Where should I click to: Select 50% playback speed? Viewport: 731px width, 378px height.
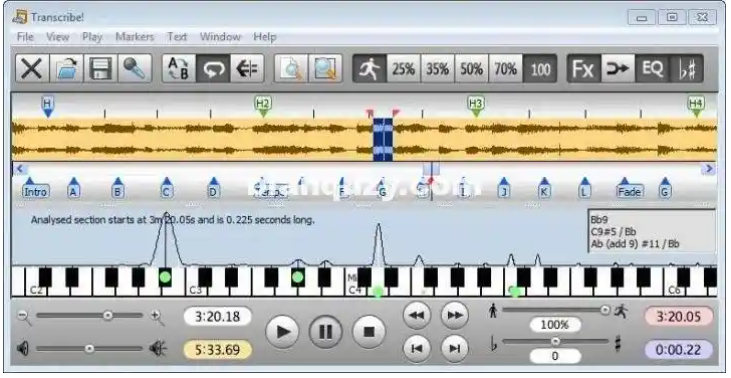tap(472, 69)
